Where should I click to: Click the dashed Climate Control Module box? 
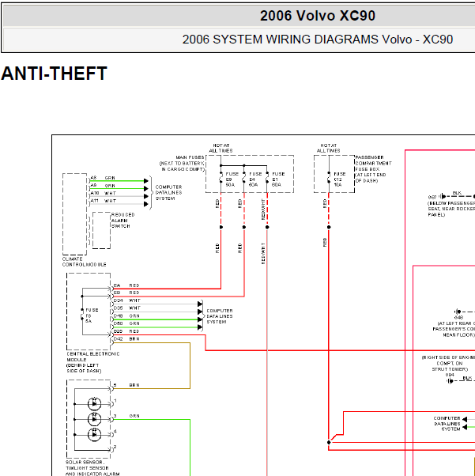[x=74, y=214]
